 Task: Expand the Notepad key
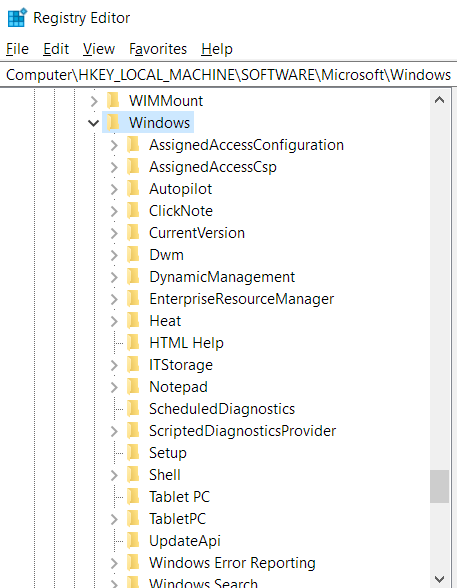(x=114, y=387)
